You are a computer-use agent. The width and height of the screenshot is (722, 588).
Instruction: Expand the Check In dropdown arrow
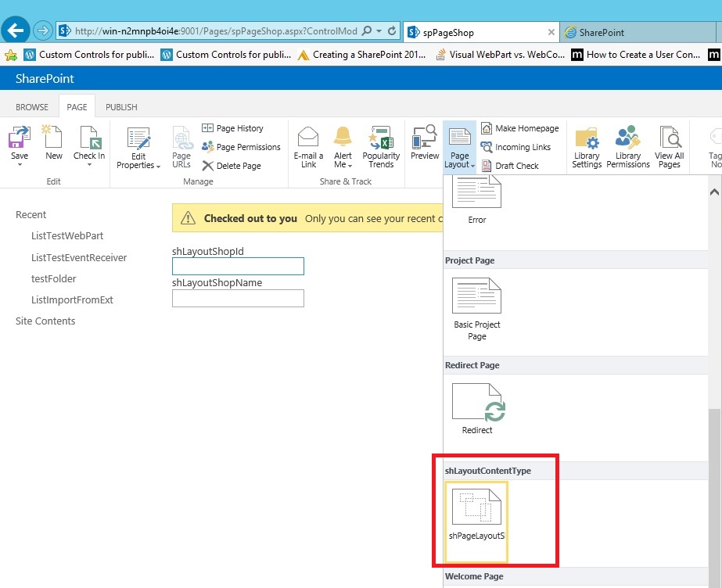89,165
